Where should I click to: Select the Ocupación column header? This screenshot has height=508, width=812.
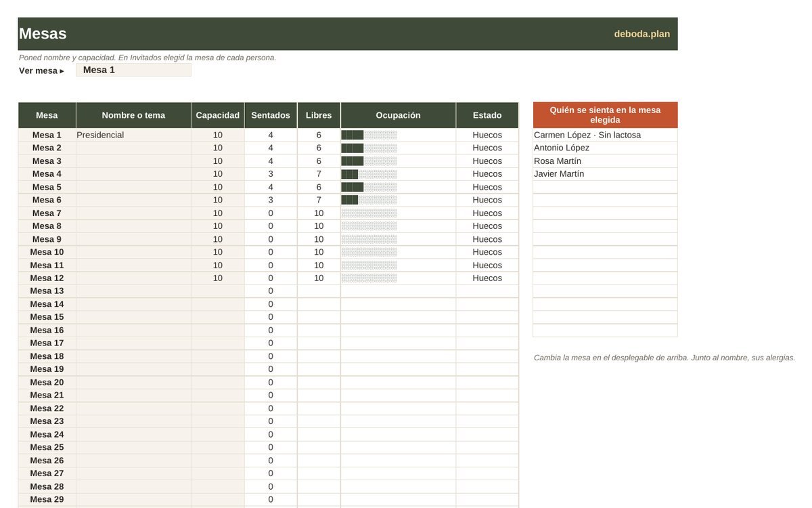399,115
